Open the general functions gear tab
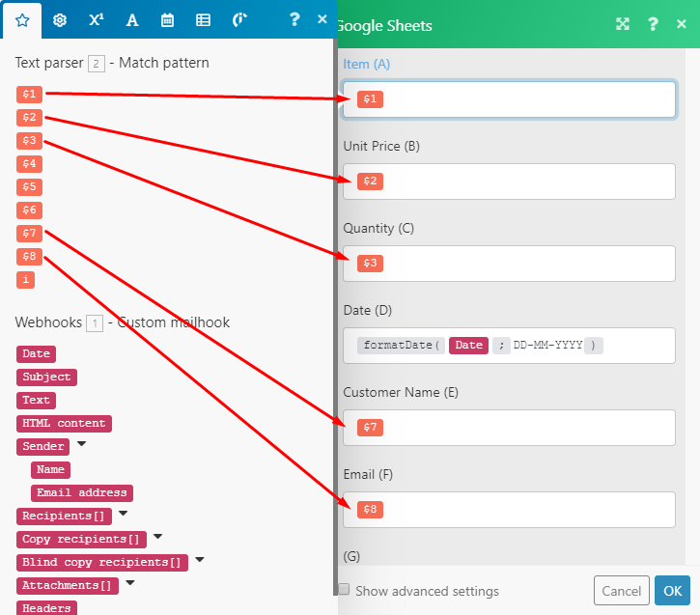This screenshot has width=700, height=615. point(60,20)
